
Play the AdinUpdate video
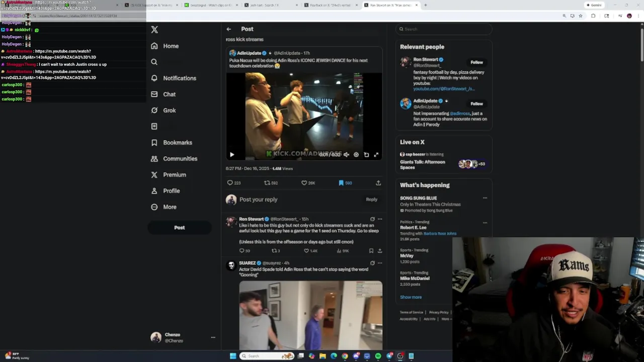point(232,155)
